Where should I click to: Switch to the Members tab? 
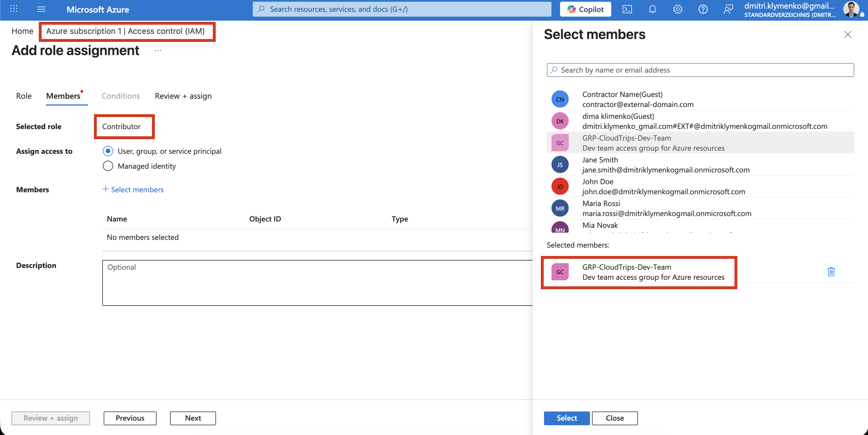coord(63,96)
